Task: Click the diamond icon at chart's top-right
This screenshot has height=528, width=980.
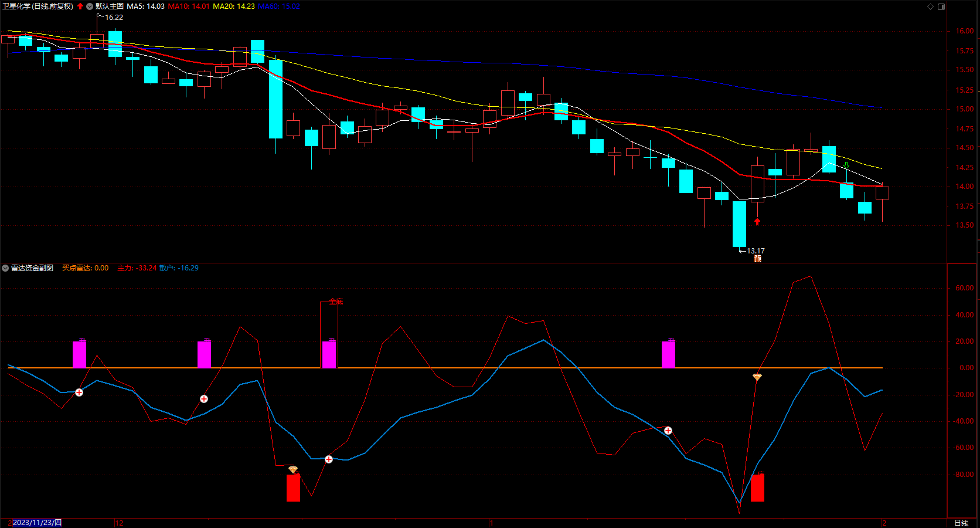Action: point(930,6)
